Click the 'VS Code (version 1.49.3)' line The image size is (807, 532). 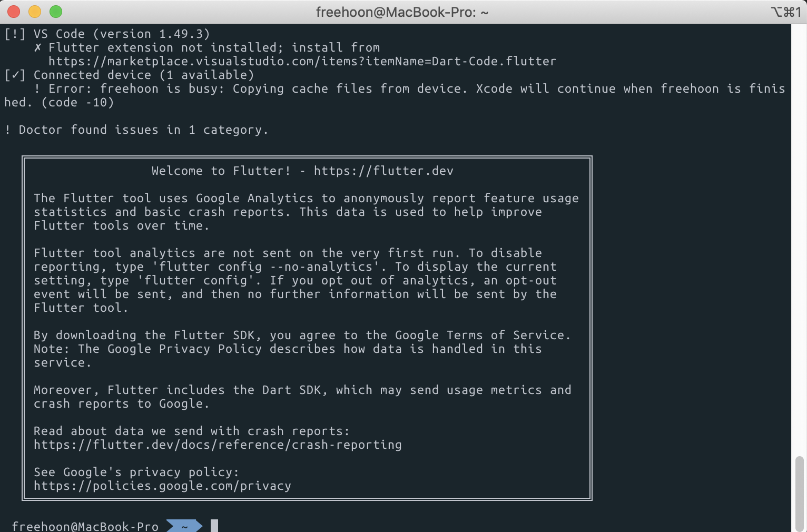point(122,34)
